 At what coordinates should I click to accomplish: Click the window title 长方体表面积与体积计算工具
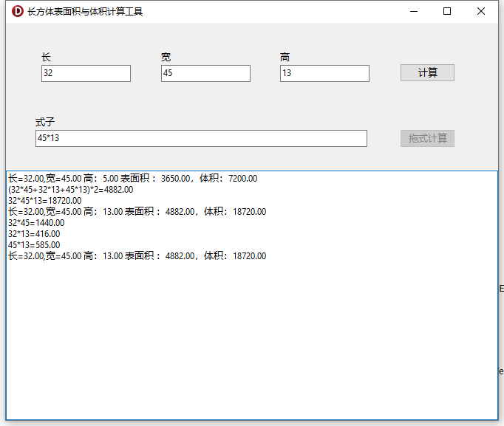point(85,12)
